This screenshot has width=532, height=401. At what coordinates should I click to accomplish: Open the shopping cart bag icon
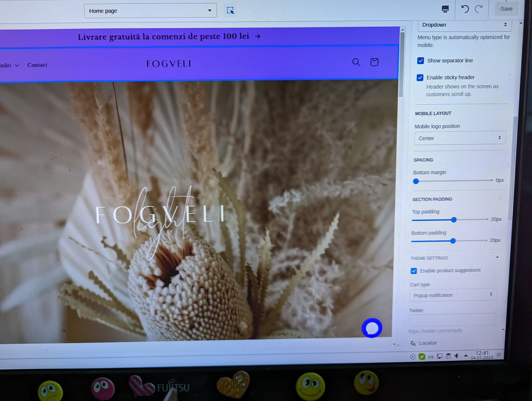pos(374,62)
